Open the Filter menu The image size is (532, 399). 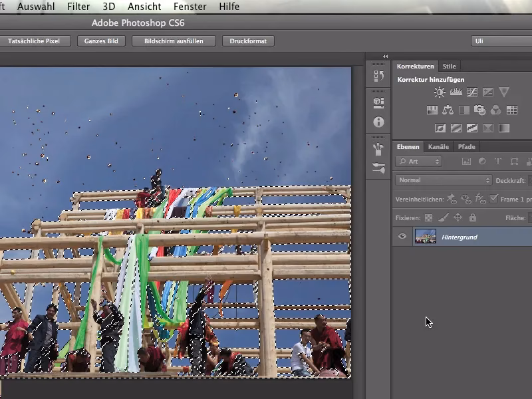(x=78, y=7)
